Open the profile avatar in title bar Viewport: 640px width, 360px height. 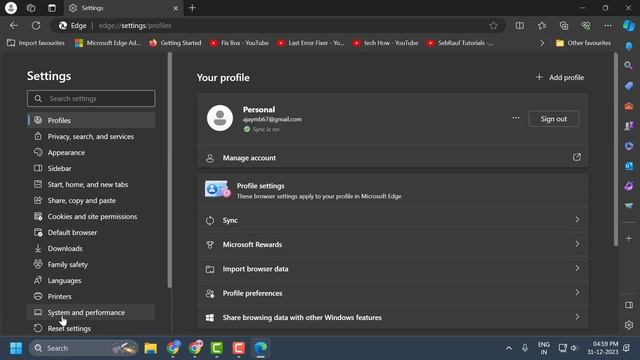pos(11,8)
